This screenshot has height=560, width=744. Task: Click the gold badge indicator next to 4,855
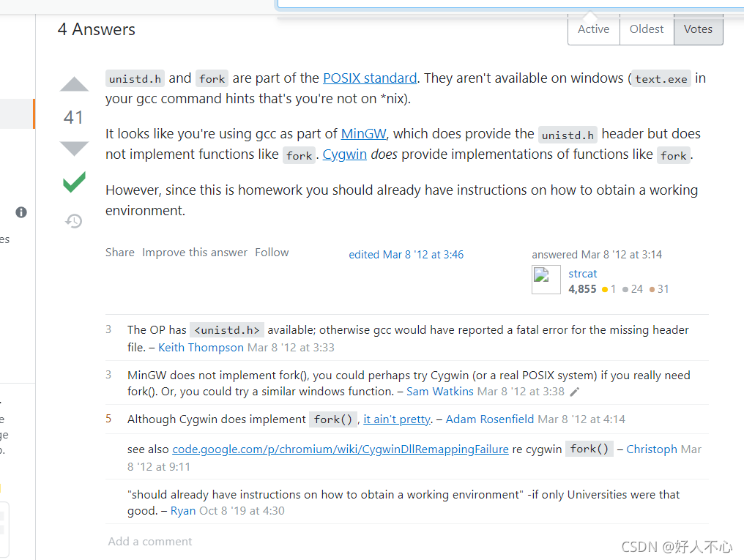(606, 289)
